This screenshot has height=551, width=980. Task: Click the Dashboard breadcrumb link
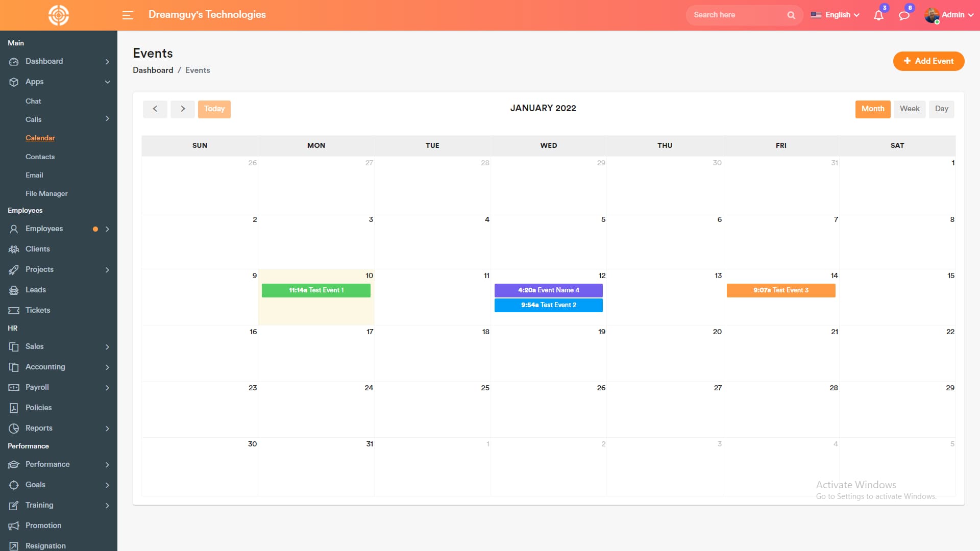click(153, 70)
